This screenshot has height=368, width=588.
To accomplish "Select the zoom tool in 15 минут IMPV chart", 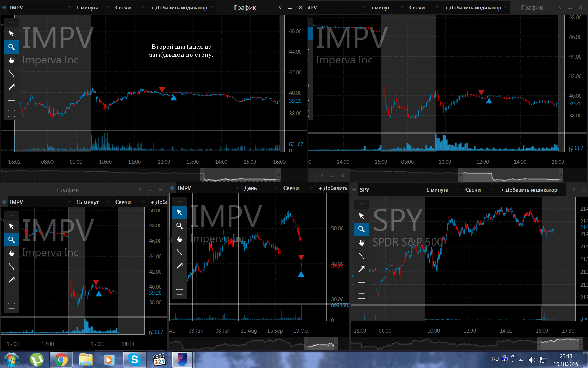I will pos(12,240).
